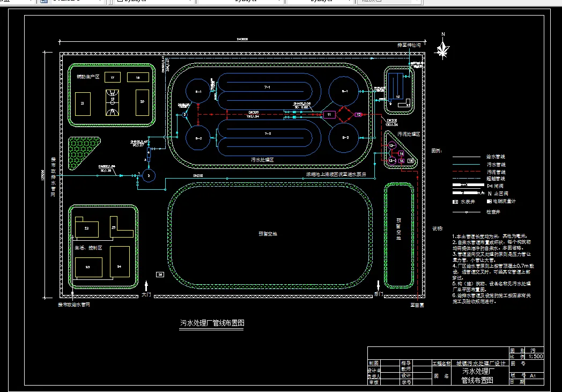This screenshot has width=562, height=392.
Task: Select the magenta box numbered 12
Action: [358, 115]
